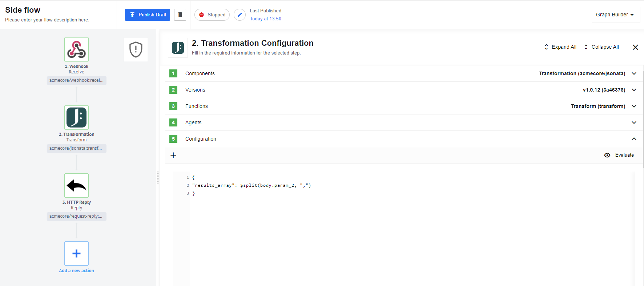Click the Publish Draft button

(x=148, y=15)
